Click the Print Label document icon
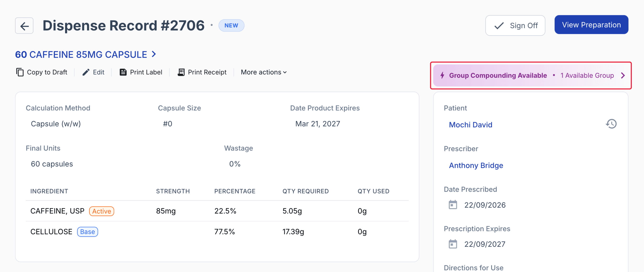This screenshot has height=272, width=644. 123,72
